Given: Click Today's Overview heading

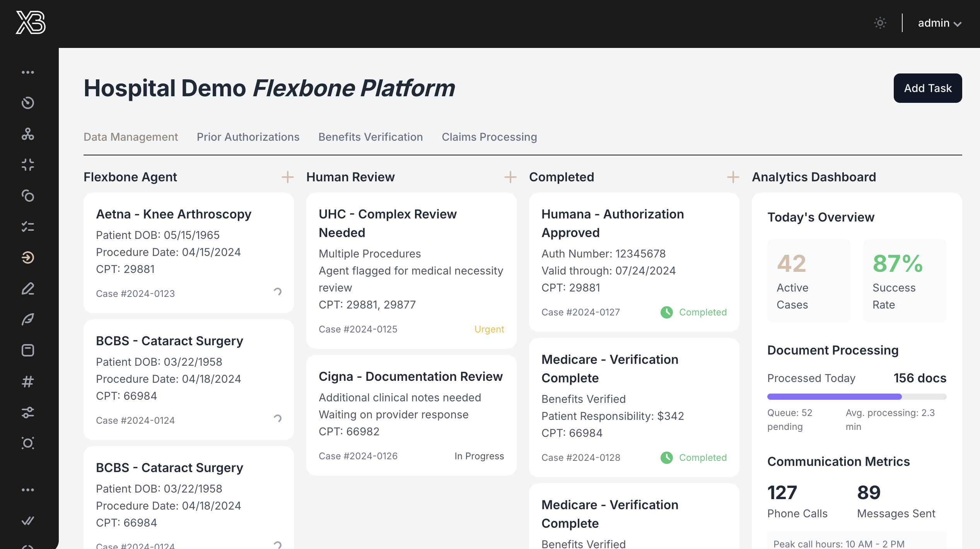Looking at the screenshot, I should (x=821, y=217).
